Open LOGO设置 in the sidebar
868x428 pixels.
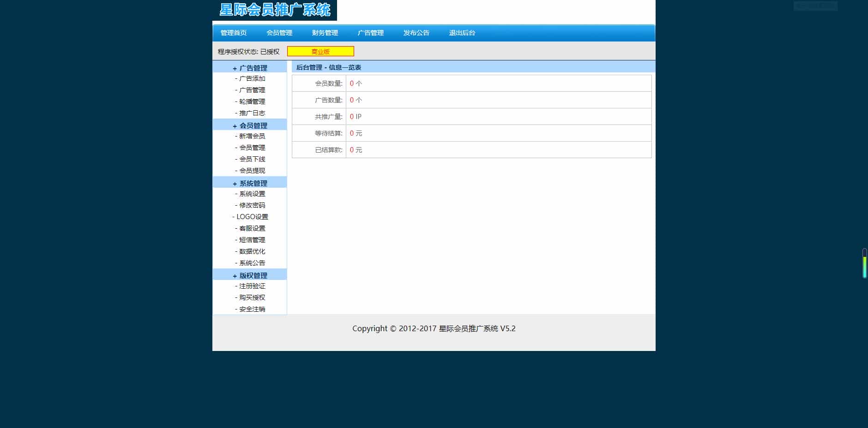(250, 217)
